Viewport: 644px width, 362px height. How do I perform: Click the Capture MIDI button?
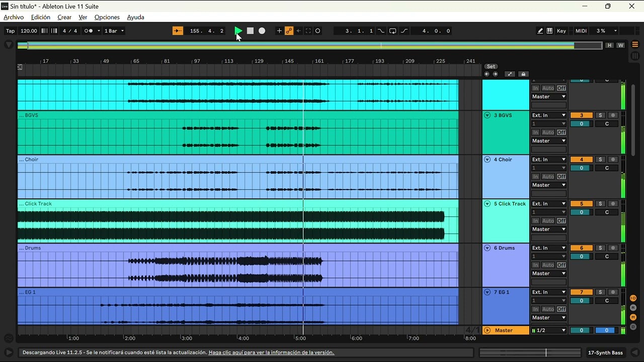308,31
